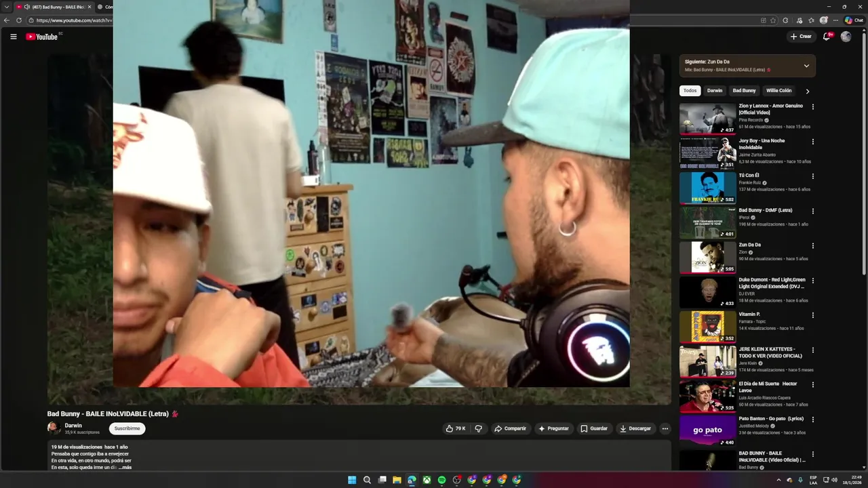Select the Darwin filter chip
Viewport: 868px width, 488px height.
(715, 91)
